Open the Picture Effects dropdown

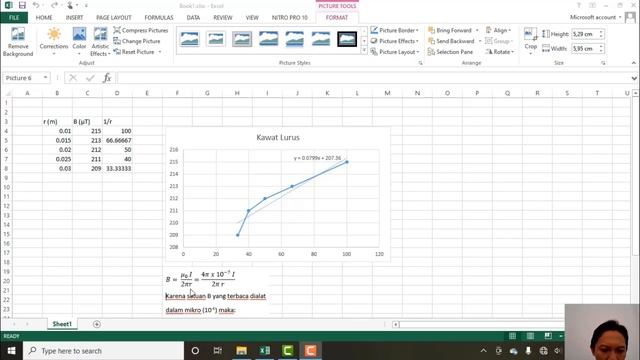tap(394, 41)
